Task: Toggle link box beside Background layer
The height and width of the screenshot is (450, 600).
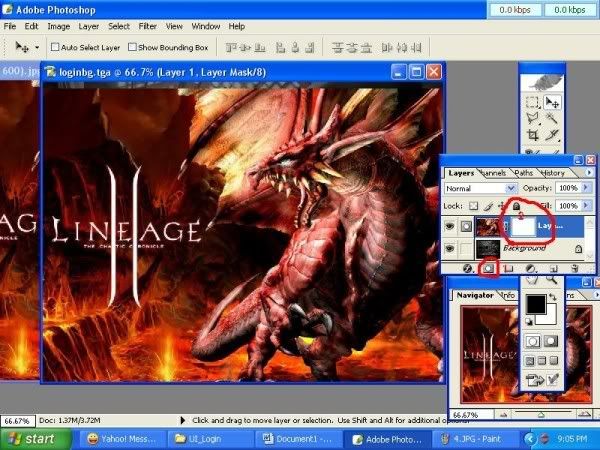Action: pyautogui.click(x=466, y=249)
